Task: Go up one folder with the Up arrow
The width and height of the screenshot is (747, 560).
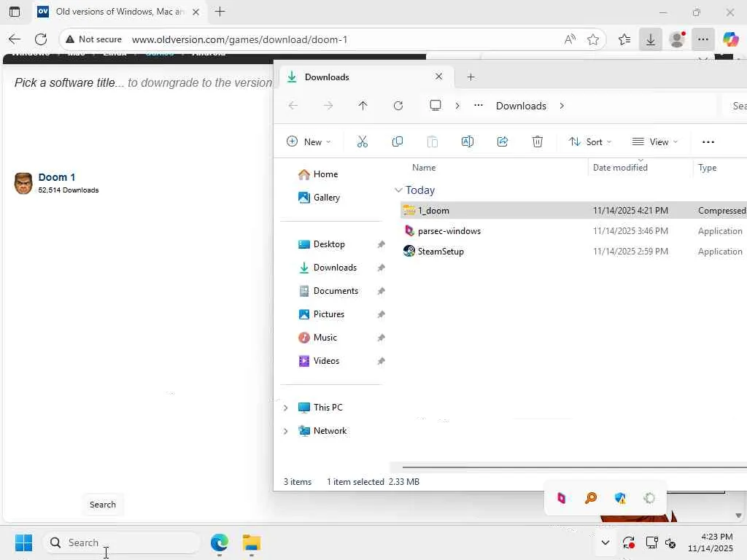Action: [x=363, y=106]
